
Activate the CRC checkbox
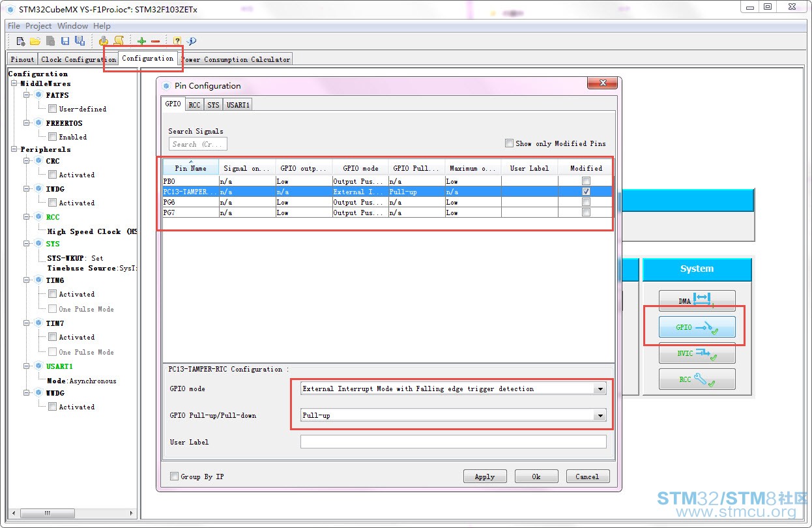(52, 175)
